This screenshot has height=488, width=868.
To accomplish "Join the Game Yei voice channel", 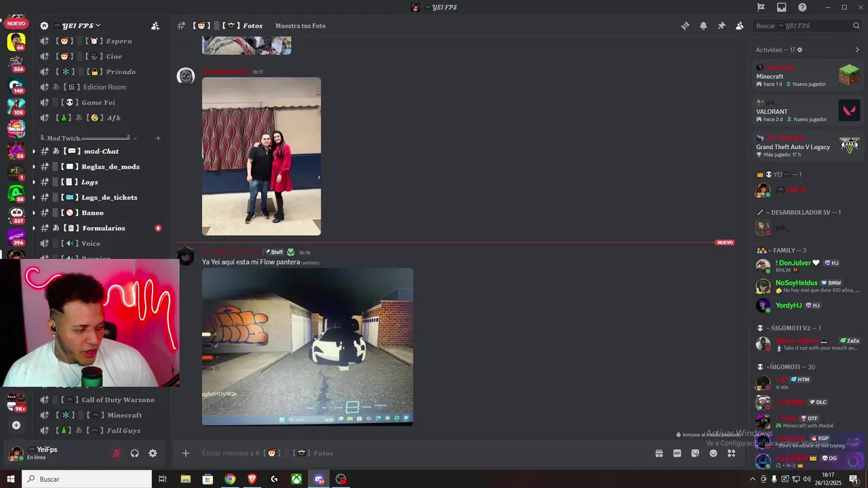I will point(101,102).
